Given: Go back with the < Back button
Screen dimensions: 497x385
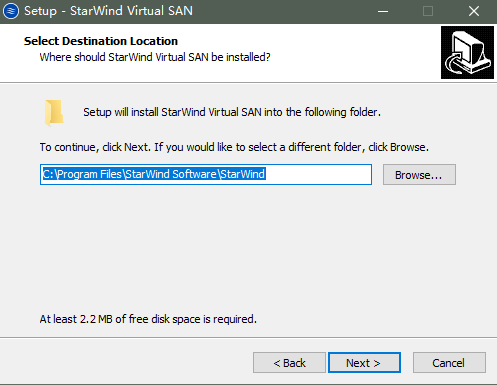Looking at the screenshot, I should point(289,363).
